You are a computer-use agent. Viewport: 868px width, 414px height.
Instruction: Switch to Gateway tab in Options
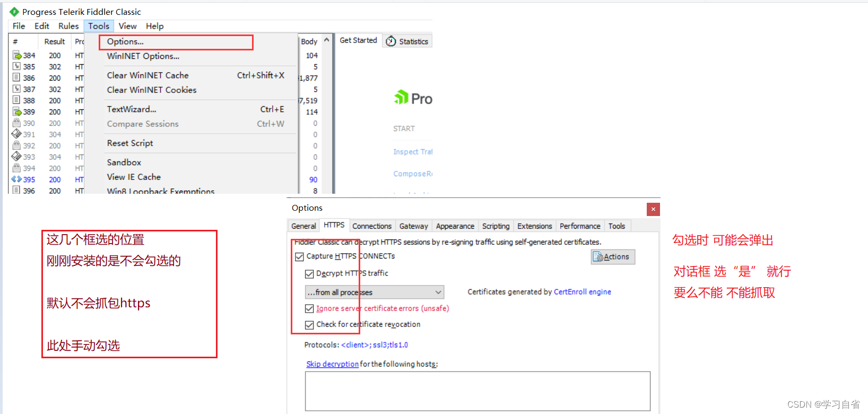click(x=414, y=226)
